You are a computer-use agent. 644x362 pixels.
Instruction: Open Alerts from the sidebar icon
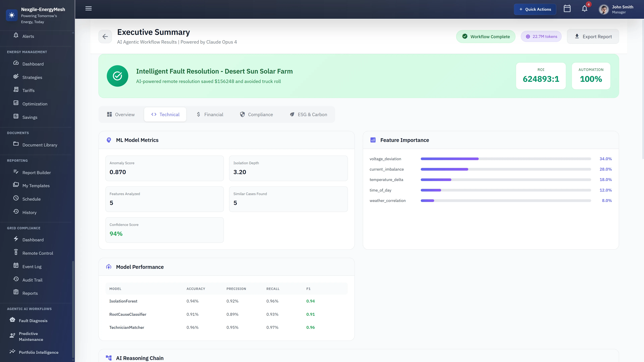click(x=16, y=36)
